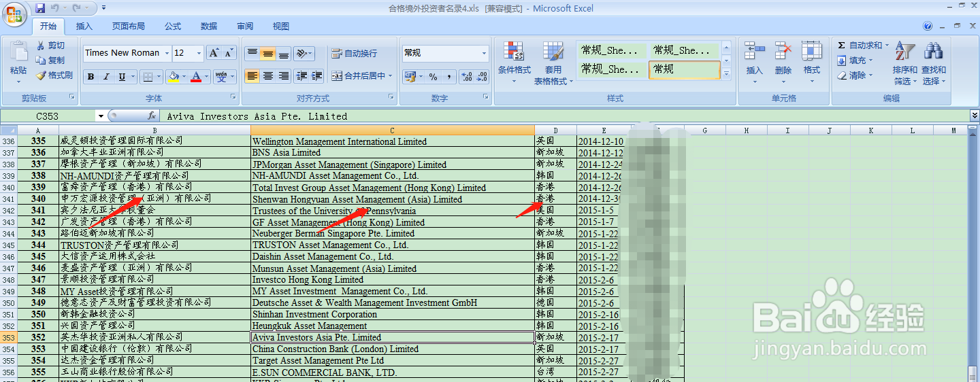Click Merge and Center 合并后居中
980x382 pixels.
(362, 76)
